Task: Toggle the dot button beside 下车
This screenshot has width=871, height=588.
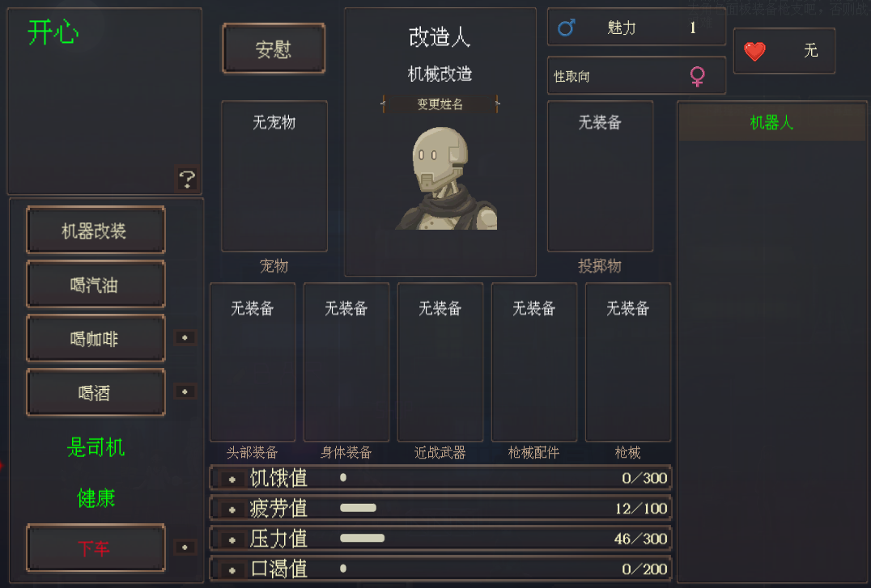Action: pyautogui.click(x=185, y=548)
